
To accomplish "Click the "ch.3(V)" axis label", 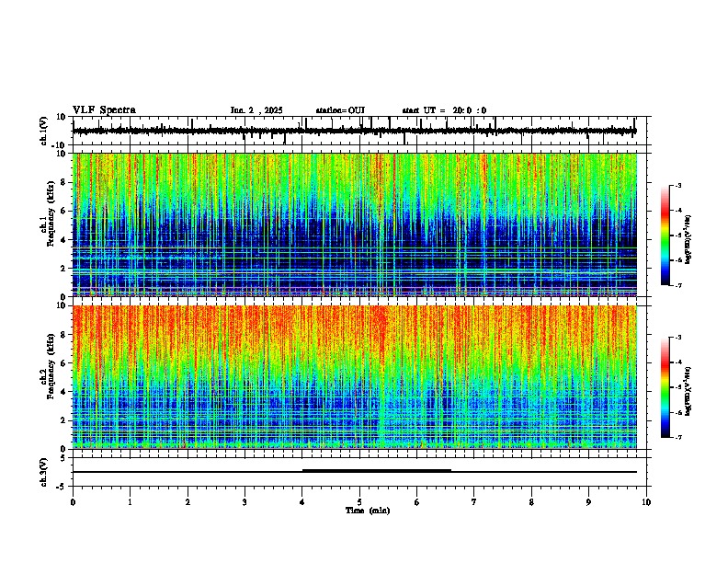I will 44,473.
